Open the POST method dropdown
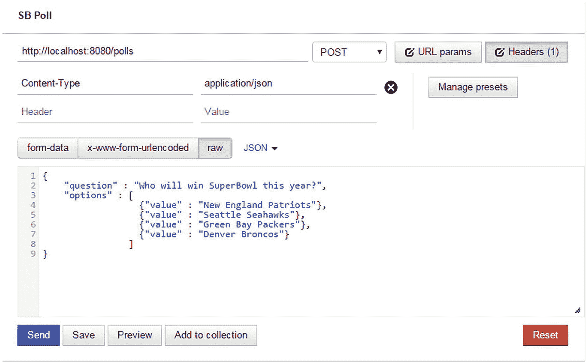This screenshot has width=588, height=364. coord(349,52)
